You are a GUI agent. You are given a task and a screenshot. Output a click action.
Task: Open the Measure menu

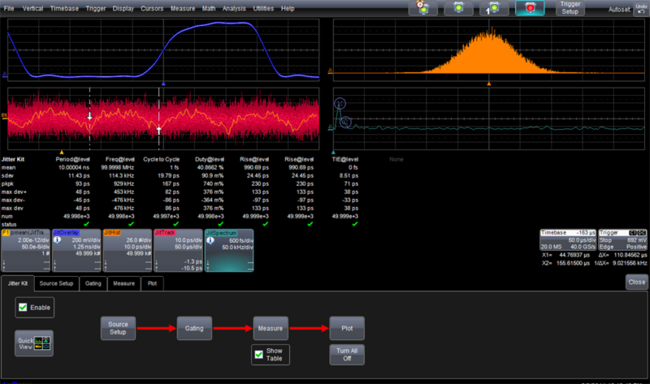(183, 8)
